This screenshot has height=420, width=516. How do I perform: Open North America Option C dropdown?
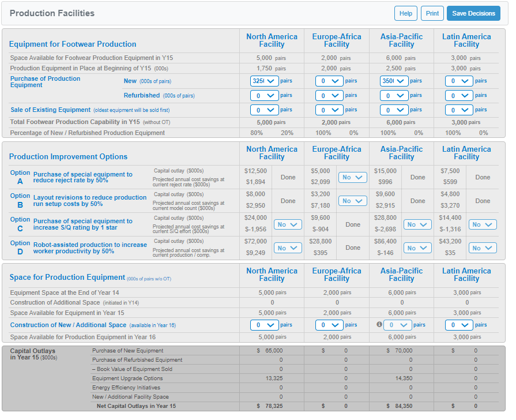point(288,224)
